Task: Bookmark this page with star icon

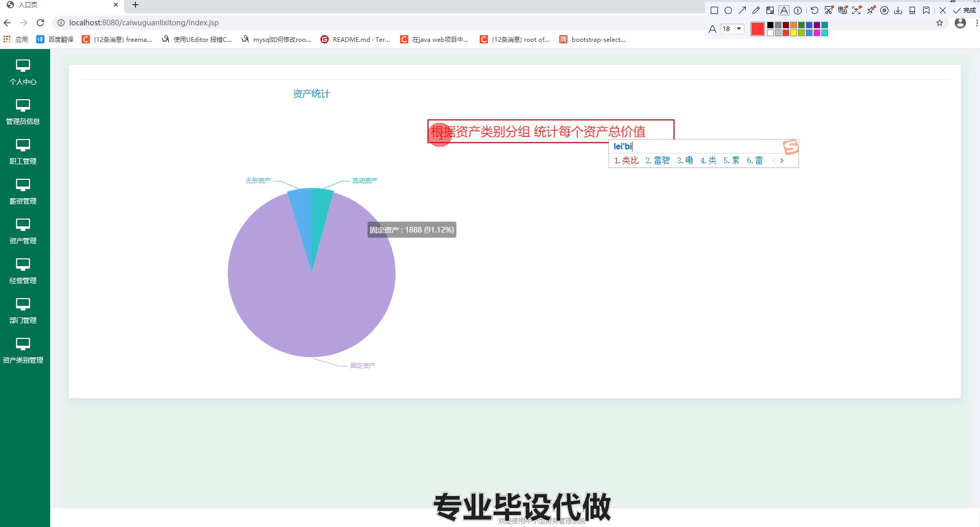Action: pyautogui.click(x=940, y=23)
